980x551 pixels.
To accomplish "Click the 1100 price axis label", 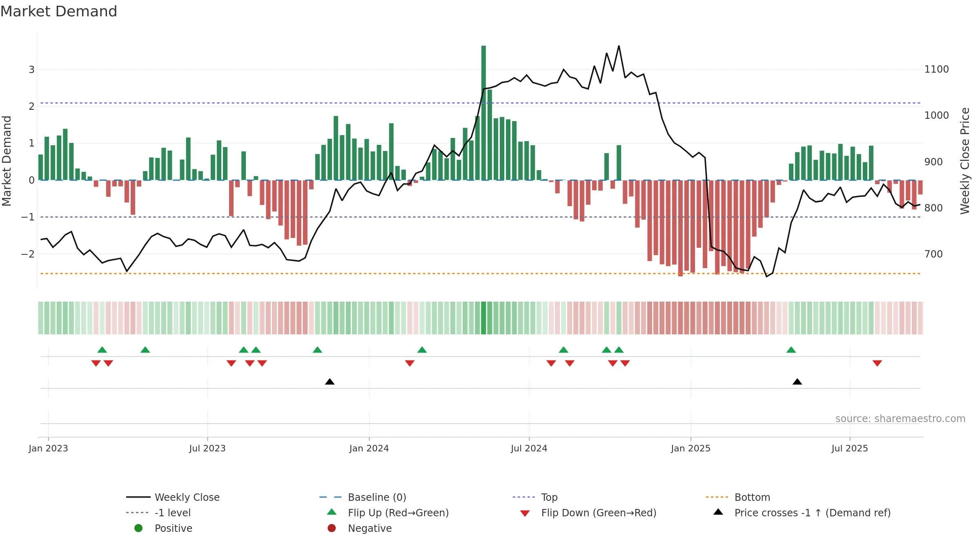I will [936, 69].
